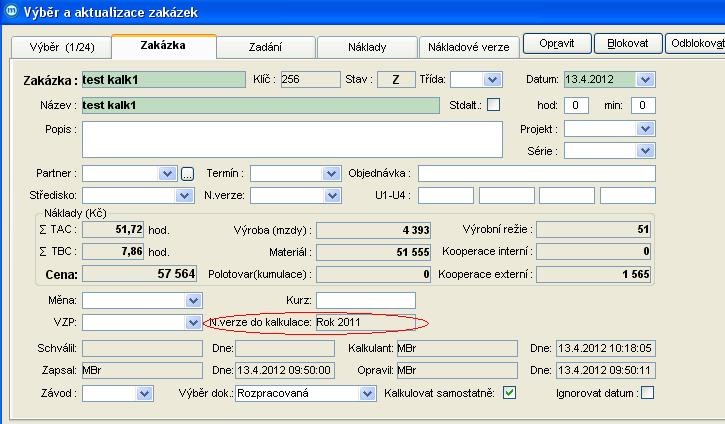Switch to the Zadání tab
This screenshot has height=424, width=725.
click(265, 47)
